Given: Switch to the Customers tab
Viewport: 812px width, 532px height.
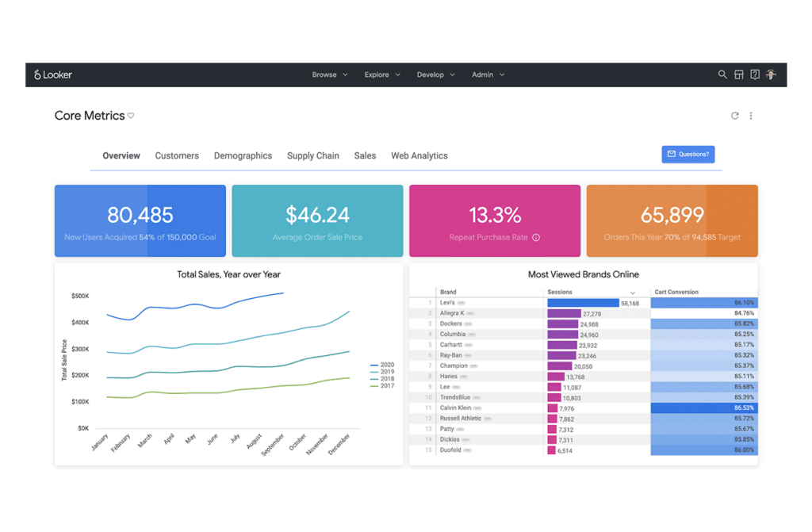Looking at the screenshot, I should coord(177,155).
